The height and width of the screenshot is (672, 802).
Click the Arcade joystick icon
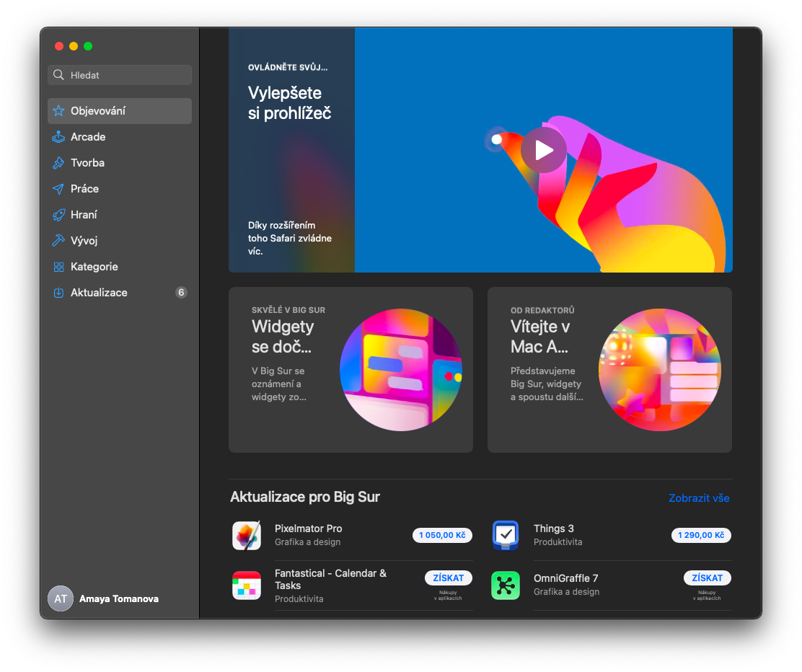point(59,137)
